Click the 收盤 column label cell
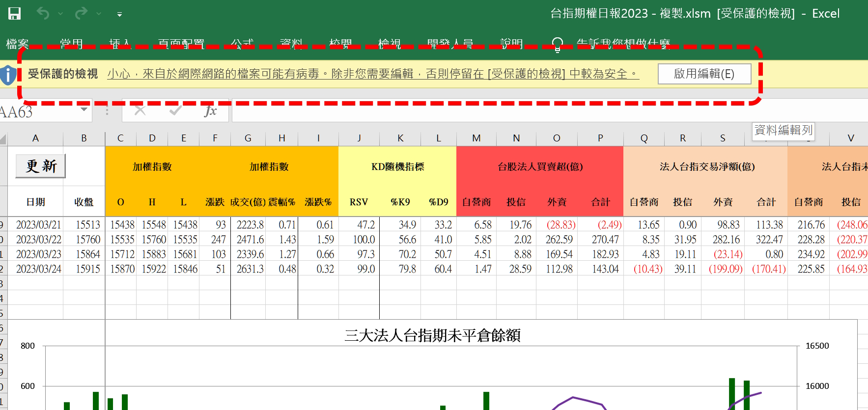The height and width of the screenshot is (410, 868). [x=84, y=202]
